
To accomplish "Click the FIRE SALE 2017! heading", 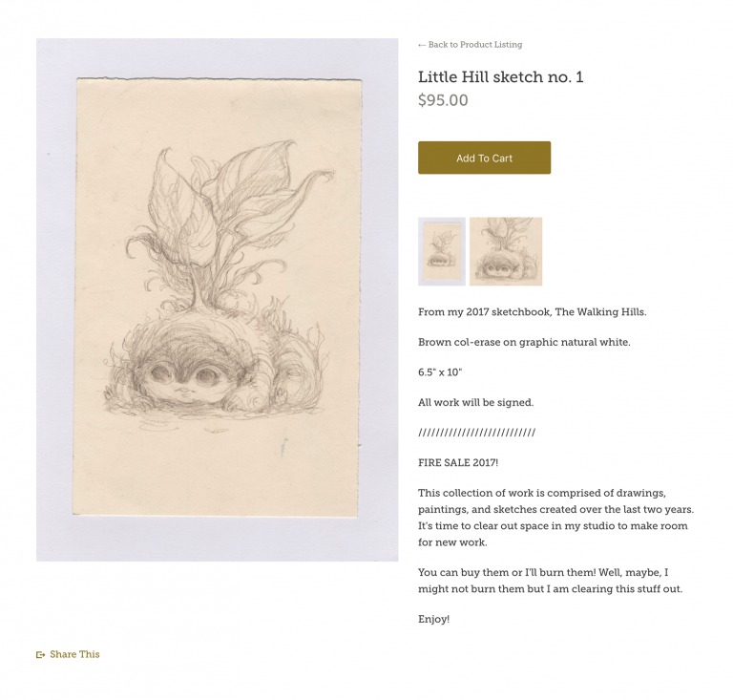I will [x=458, y=463].
